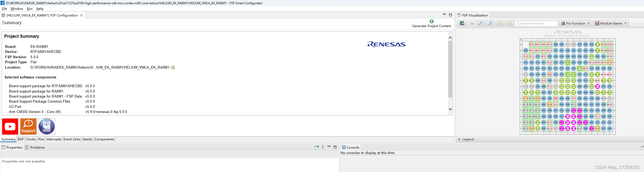The width and height of the screenshot is (644, 172).
Task: Open the YouTube video link icon
Action: click(x=10, y=127)
